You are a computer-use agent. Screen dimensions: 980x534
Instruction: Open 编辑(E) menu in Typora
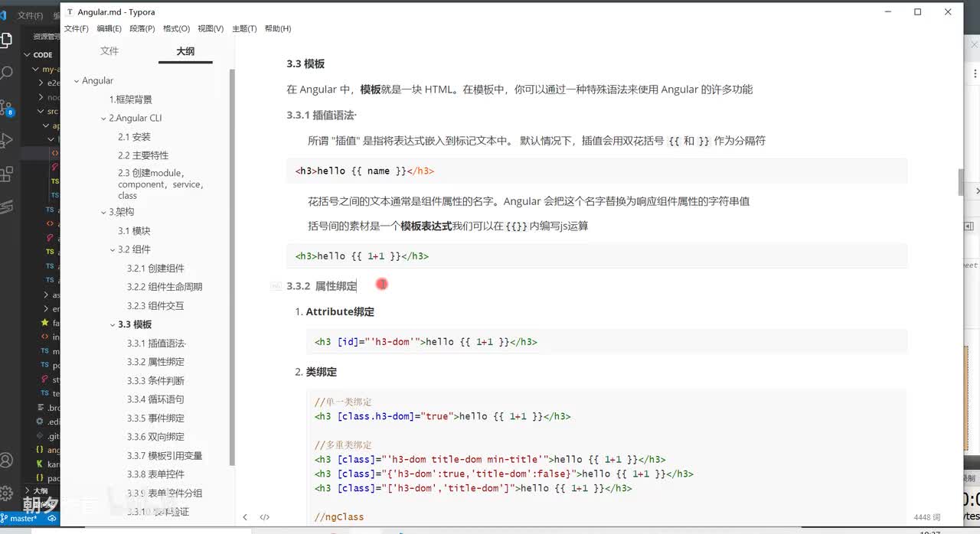[x=109, y=28]
